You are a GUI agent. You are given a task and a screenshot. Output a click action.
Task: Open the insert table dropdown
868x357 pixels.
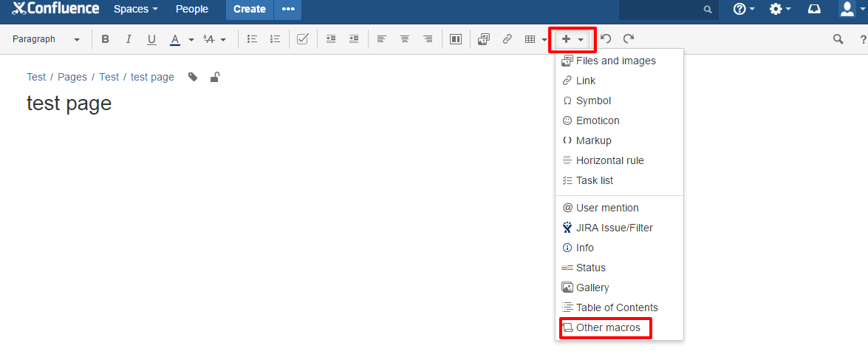pos(536,39)
